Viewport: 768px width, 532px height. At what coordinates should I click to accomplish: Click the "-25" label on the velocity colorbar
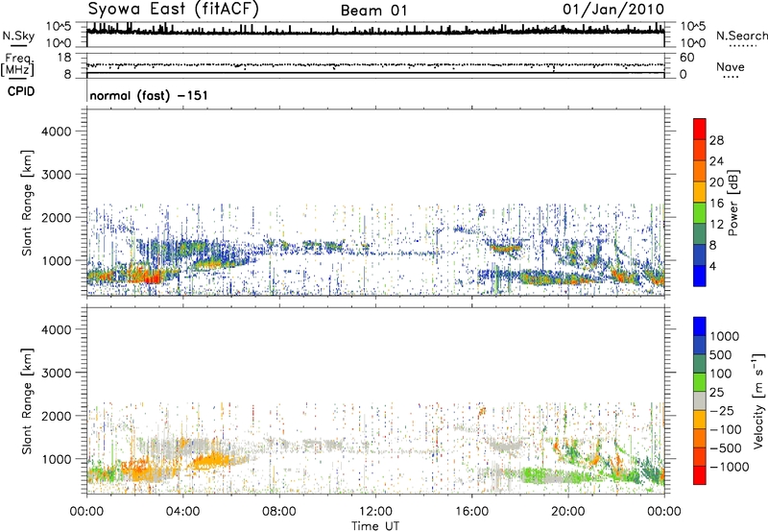coord(723,411)
